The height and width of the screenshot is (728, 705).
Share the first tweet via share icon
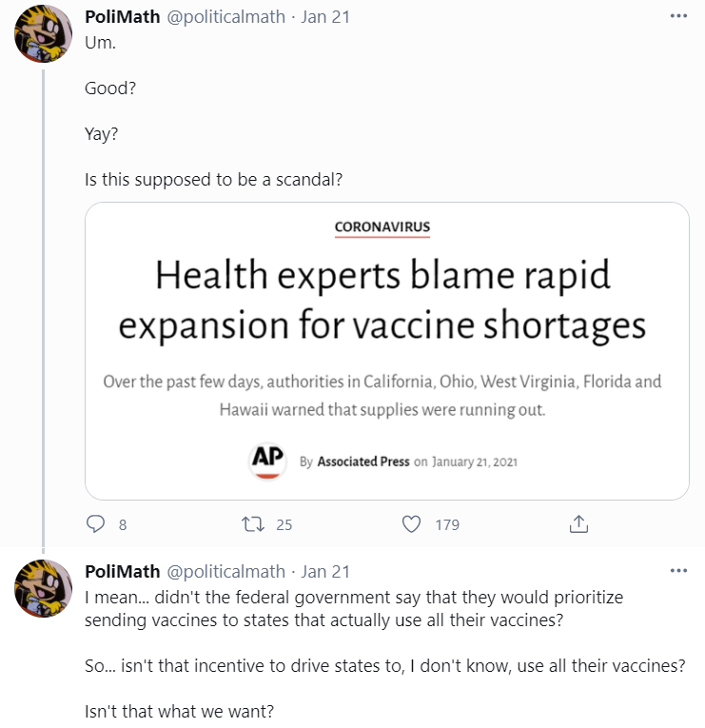(578, 524)
